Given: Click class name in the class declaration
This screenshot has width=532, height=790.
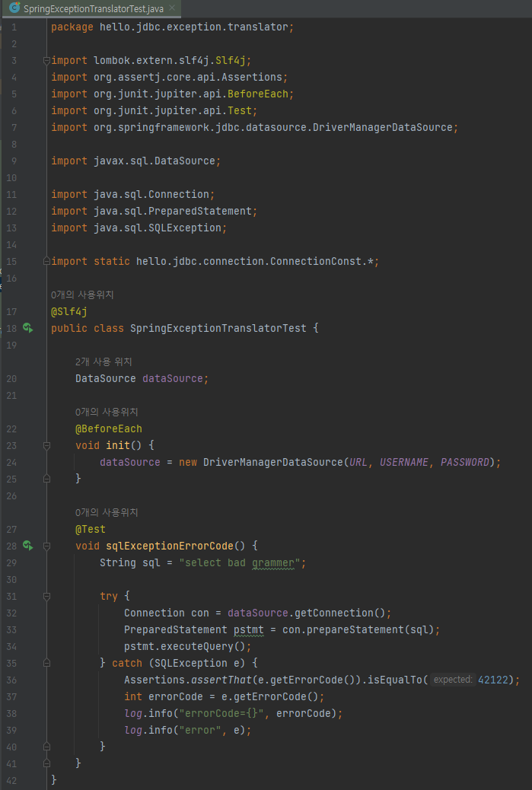Looking at the screenshot, I should 218,329.
